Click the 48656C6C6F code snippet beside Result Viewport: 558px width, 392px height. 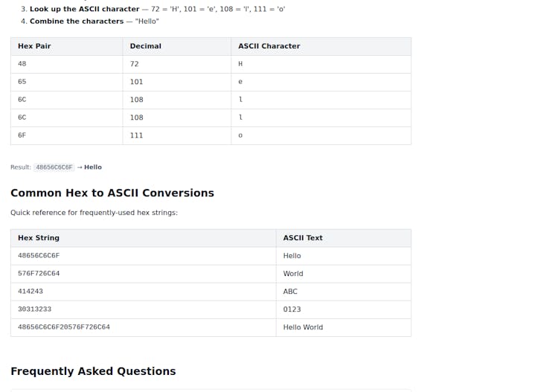click(x=54, y=167)
